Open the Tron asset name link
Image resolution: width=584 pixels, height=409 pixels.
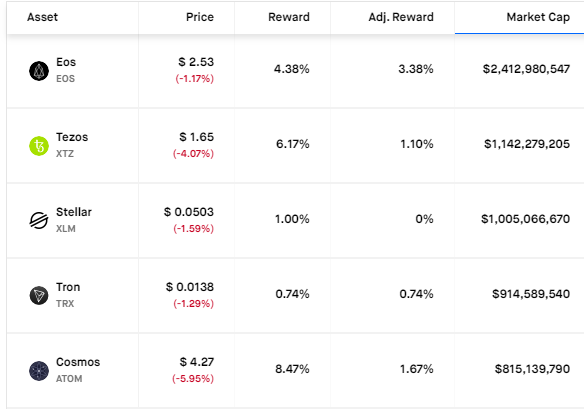tap(68, 287)
